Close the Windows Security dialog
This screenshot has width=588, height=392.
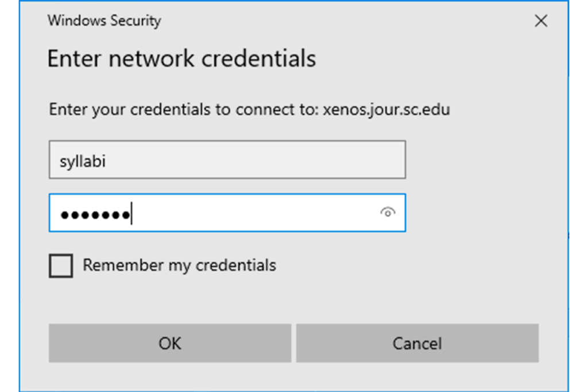(540, 22)
